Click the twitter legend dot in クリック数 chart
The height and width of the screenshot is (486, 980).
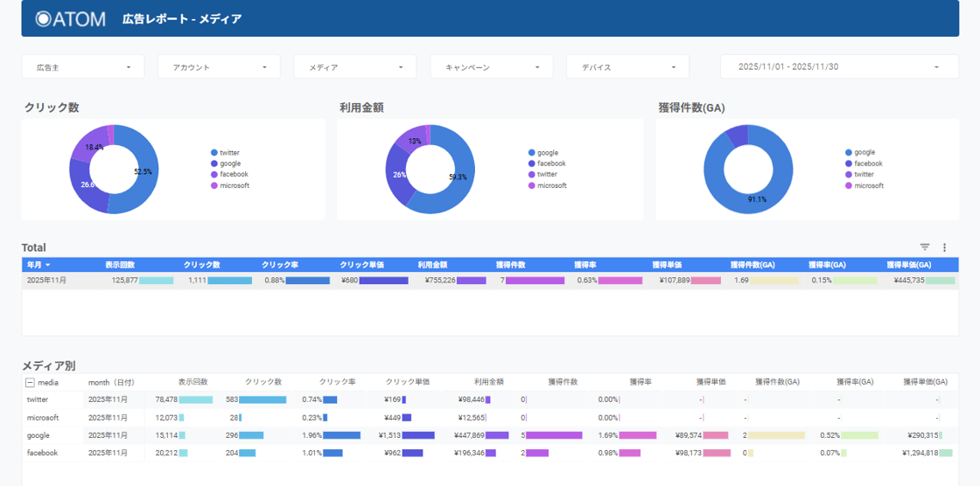coord(214,153)
